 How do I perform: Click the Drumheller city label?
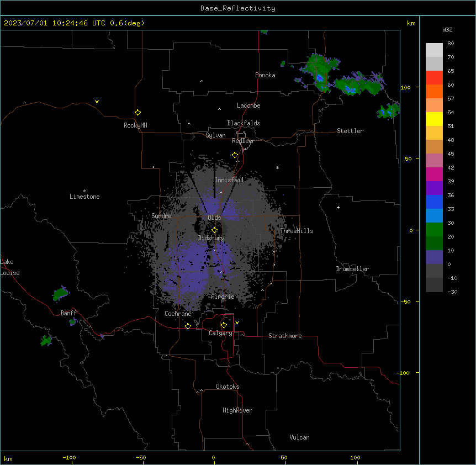click(x=352, y=269)
